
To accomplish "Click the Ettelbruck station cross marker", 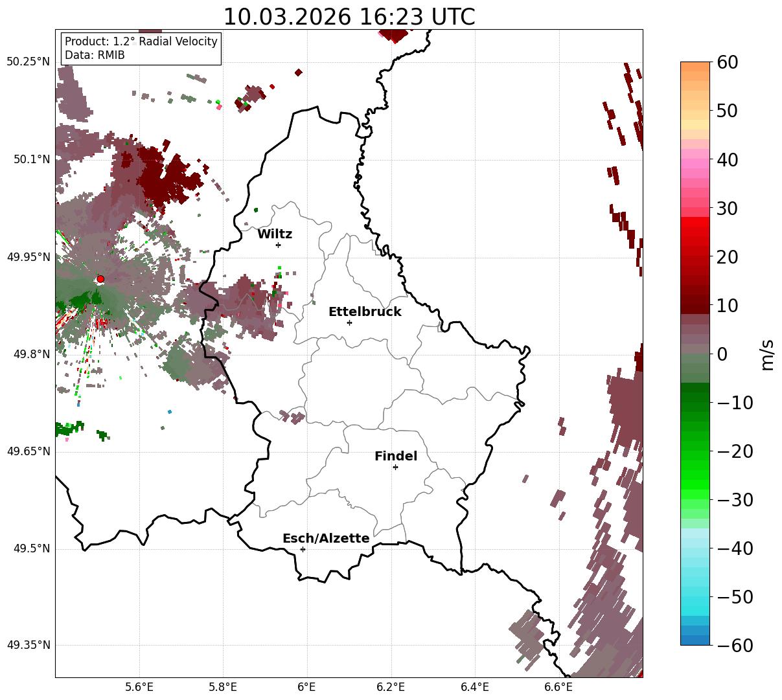I will 349,322.
